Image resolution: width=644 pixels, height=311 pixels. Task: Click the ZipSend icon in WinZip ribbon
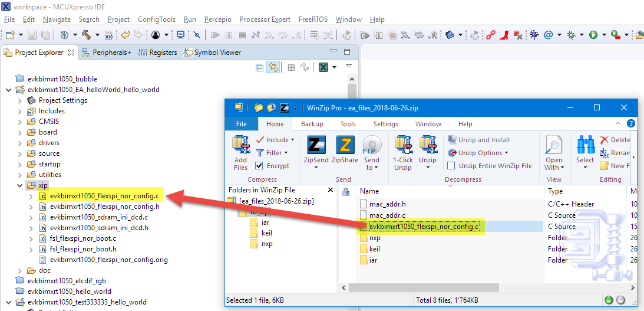(318, 145)
